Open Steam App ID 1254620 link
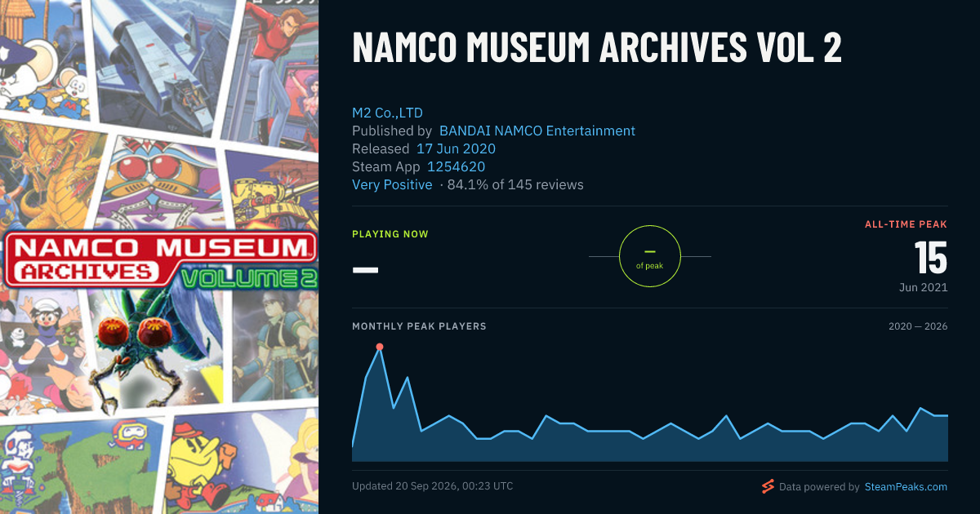 456,166
